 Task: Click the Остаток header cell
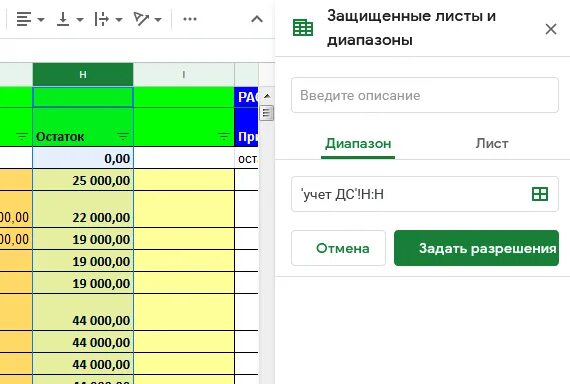tap(83, 127)
